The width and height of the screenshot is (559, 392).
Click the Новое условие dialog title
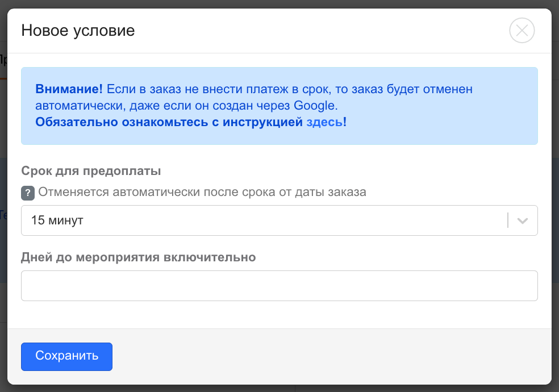78,30
